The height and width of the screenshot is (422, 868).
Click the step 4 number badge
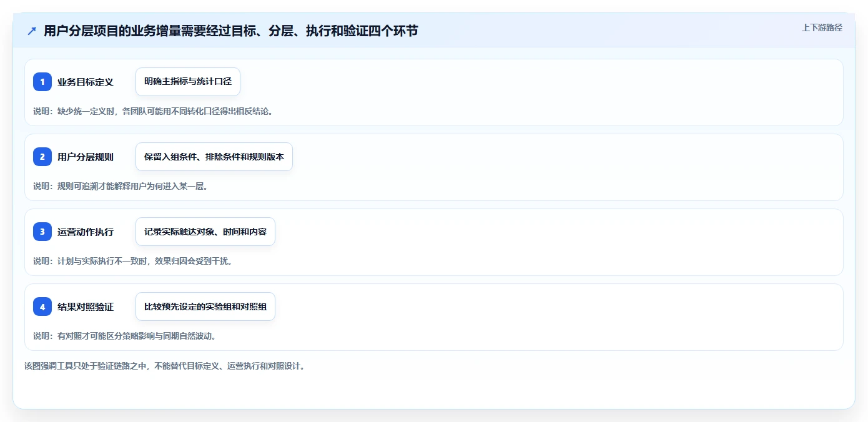(x=42, y=307)
